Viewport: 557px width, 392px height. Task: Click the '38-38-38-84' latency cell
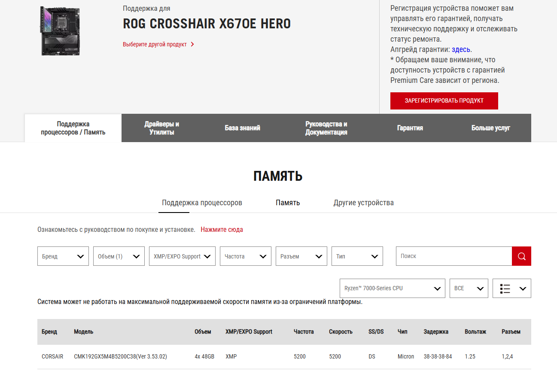click(438, 357)
